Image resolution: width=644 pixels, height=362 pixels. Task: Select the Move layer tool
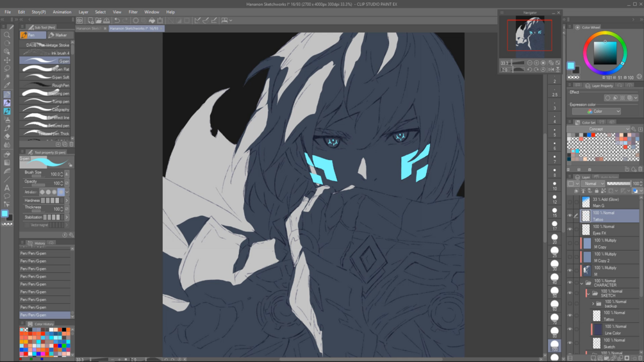click(x=7, y=60)
